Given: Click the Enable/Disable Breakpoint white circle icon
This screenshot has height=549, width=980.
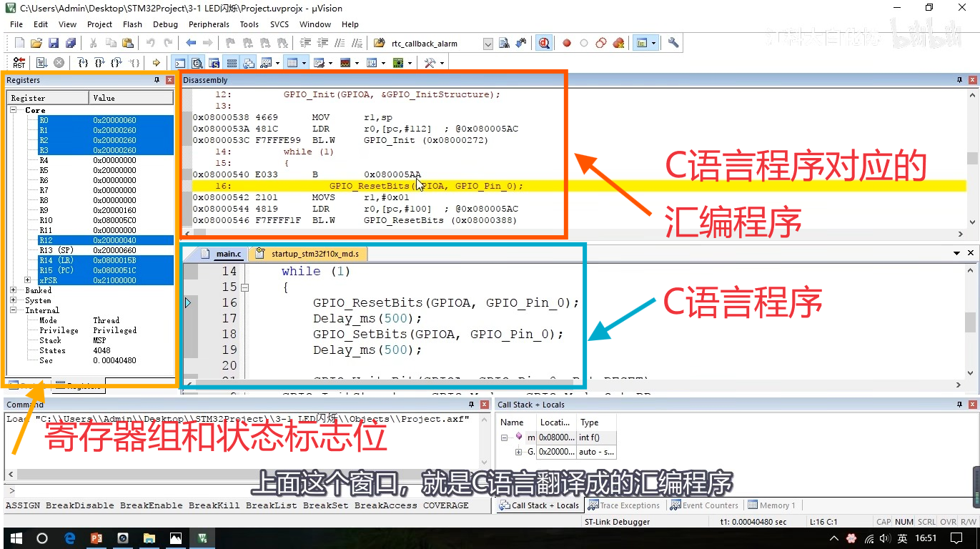Looking at the screenshot, I should 584,43.
